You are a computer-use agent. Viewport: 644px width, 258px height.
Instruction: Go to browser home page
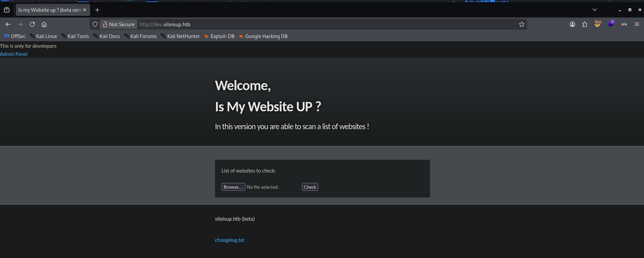coord(44,24)
